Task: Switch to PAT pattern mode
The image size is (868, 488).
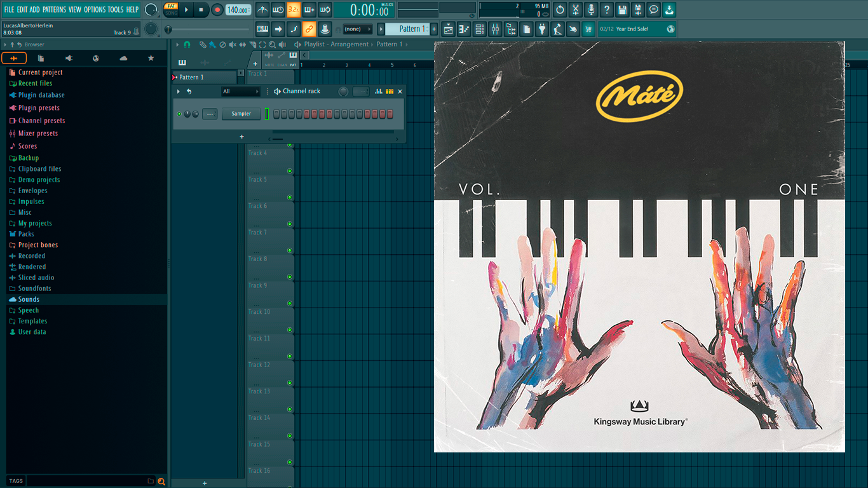Action: [171, 6]
